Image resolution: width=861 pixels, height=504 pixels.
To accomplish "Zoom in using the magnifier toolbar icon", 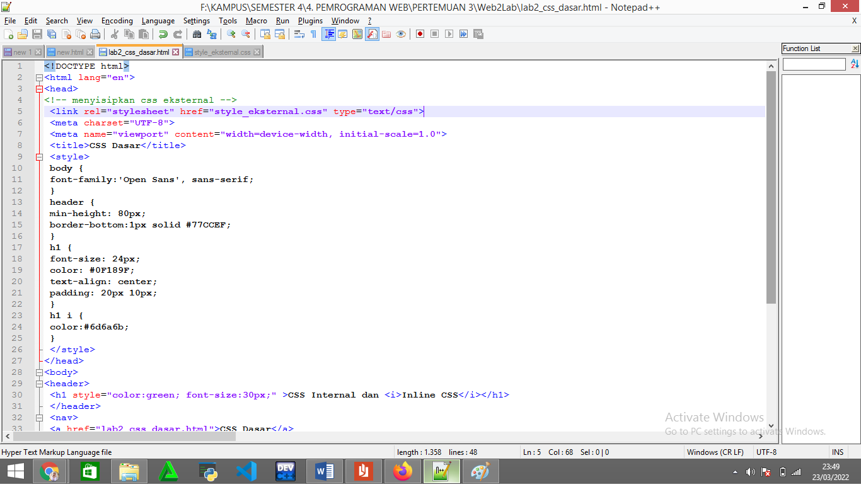I will point(230,33).
